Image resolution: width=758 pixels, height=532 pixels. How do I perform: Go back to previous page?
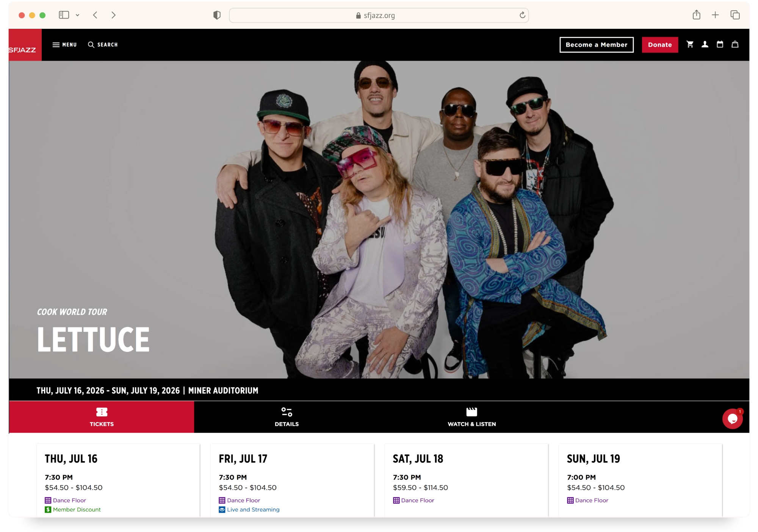[x=95, y=15]
